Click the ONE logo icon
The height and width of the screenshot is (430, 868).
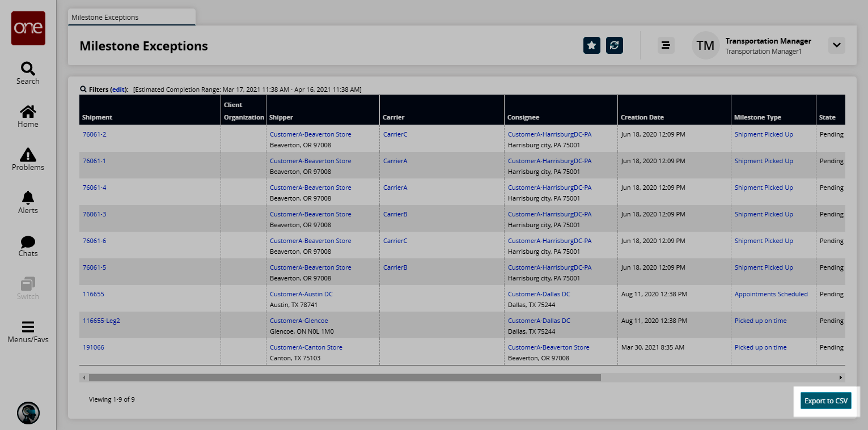(x=28, y=28)
